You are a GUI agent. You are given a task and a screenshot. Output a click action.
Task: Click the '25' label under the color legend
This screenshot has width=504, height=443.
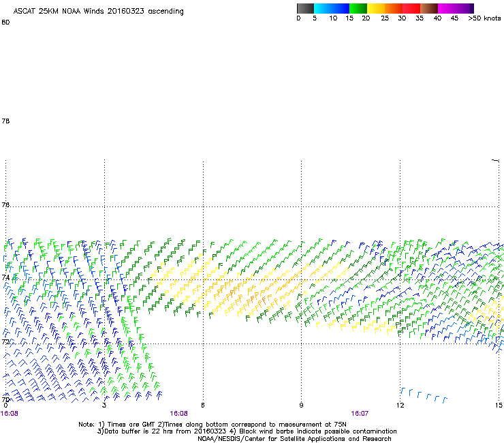[x=385, y=18]
